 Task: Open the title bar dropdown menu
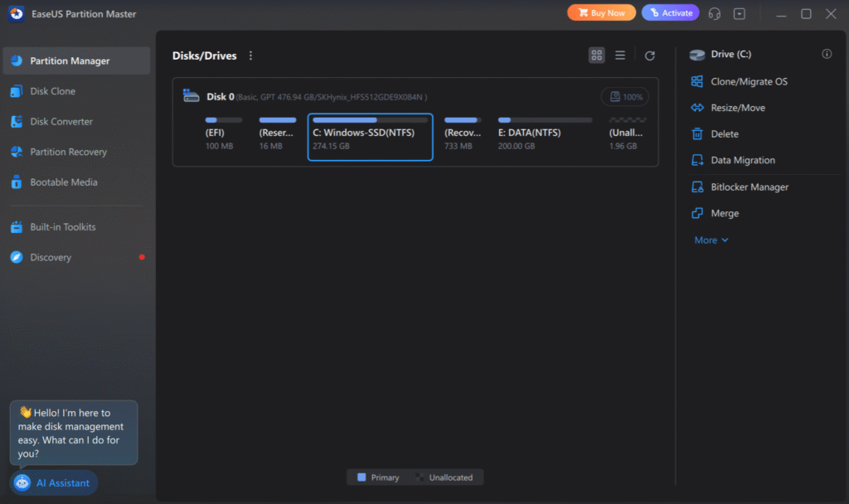pos(740,13)
